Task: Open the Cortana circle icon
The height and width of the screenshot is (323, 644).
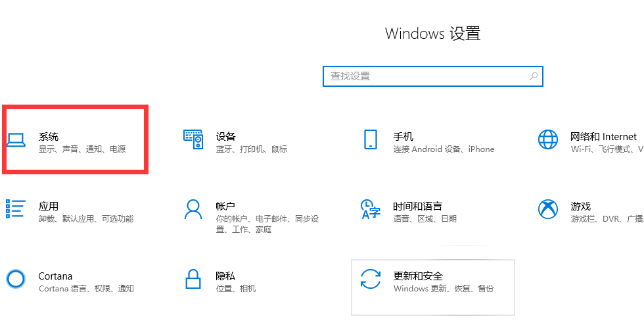Action: tap(16, 279)
